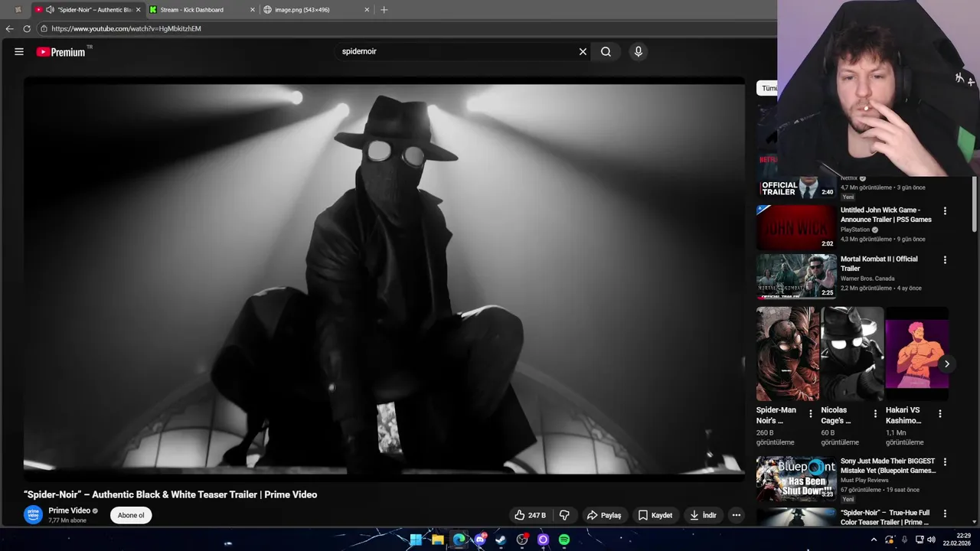
Task: Go back with the browser arrow
Action: pyautogui.click(x=9, y=28)
